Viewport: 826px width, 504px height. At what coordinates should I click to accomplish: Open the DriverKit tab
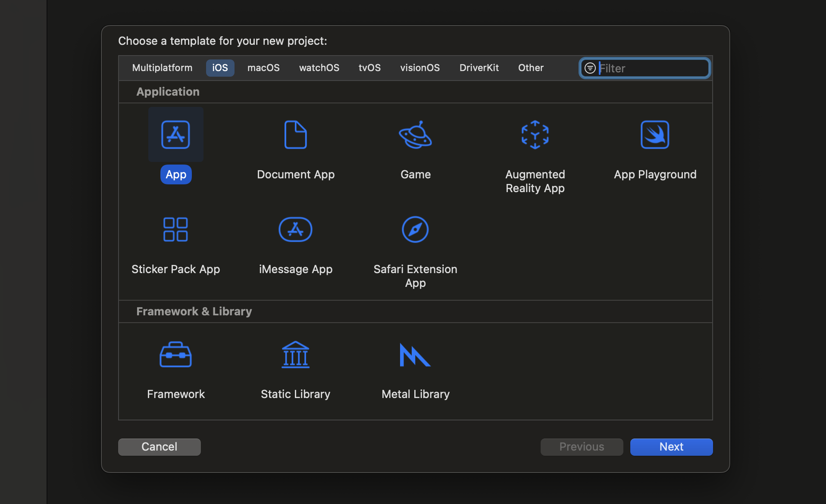[479, 68]
